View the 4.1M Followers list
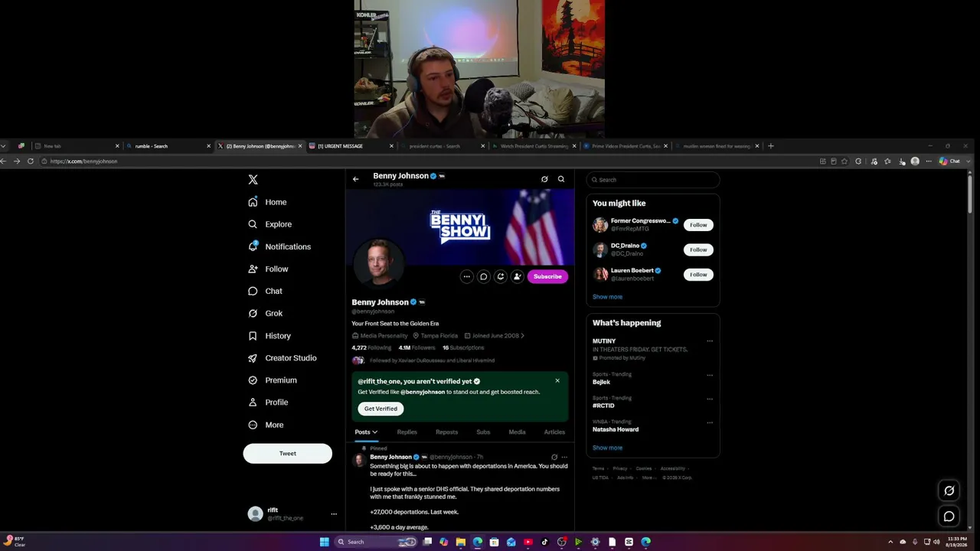Screen dimensions: 980x551 pos(416,347)
